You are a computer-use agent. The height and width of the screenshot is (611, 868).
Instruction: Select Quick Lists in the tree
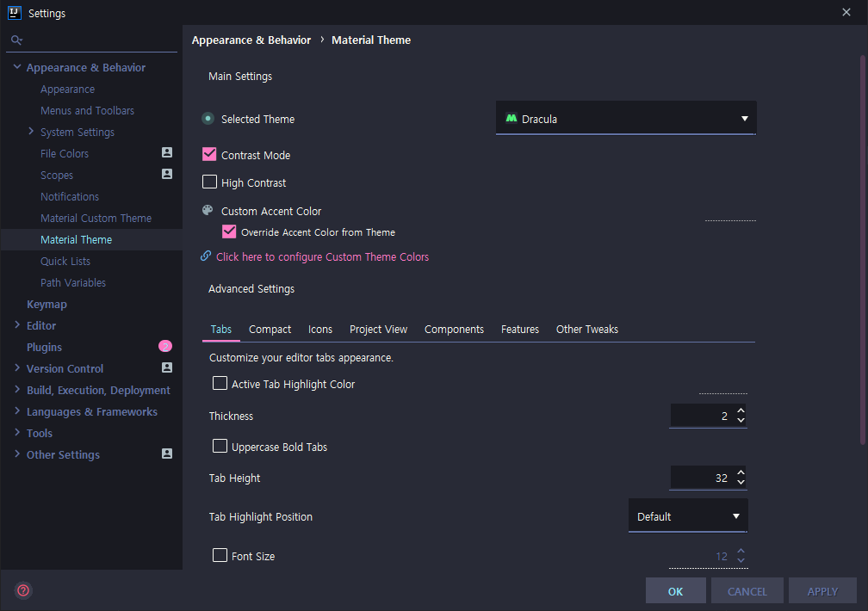tap(65, 262)
